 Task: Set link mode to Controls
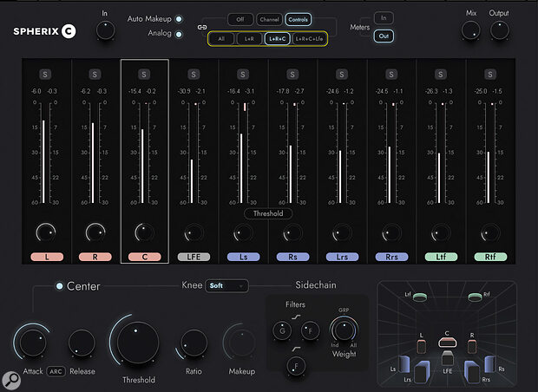pyautogui.click(x=299, y=20)
